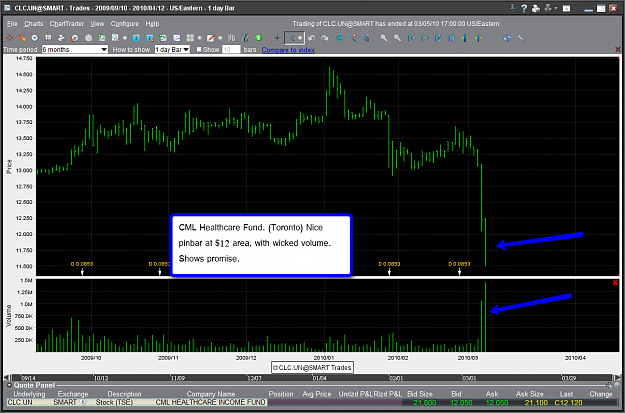The width and height of the screenshot is (625, 413).
Task: Select the plus crosshair cursor tool
Action: 277,38
